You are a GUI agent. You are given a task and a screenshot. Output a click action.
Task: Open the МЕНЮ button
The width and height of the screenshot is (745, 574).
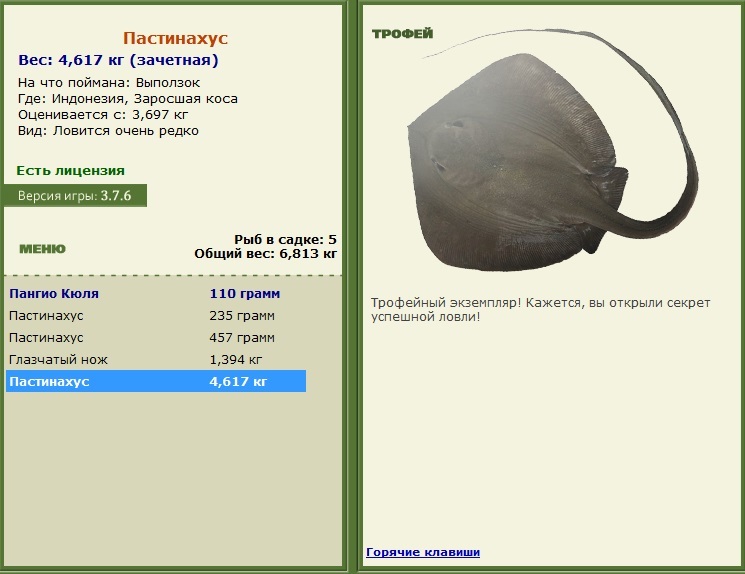click(42, 249)
